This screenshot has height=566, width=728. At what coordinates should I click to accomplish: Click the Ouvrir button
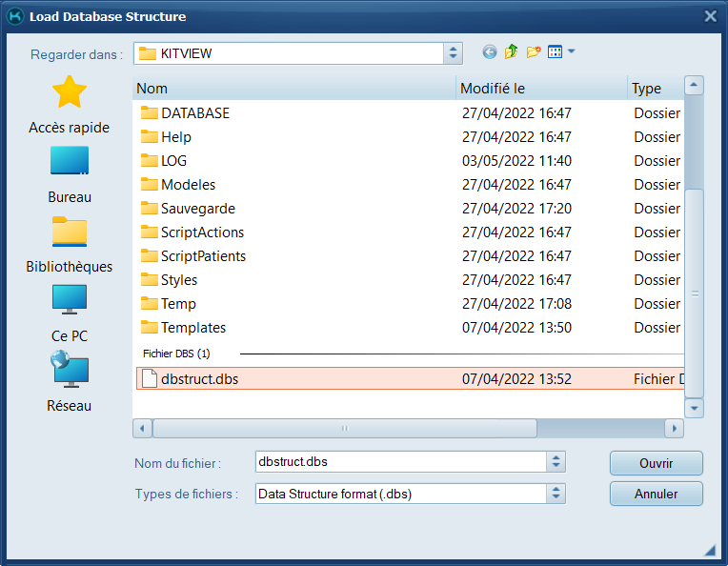656,463
